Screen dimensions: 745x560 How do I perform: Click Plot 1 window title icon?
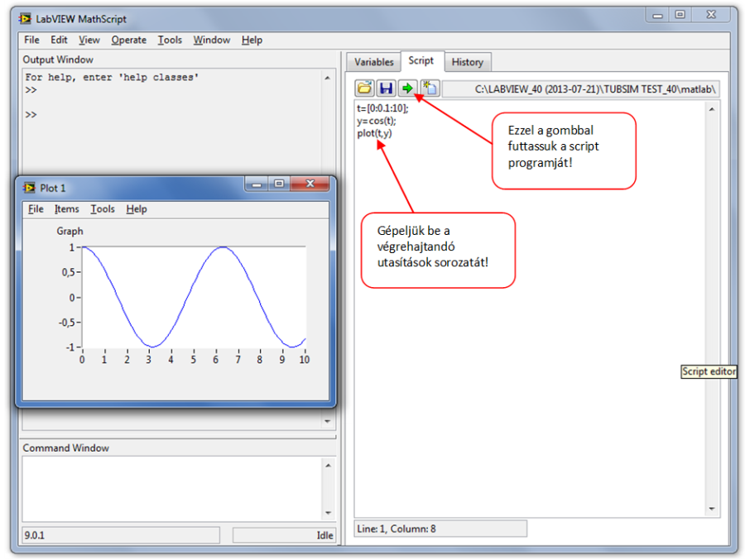(30, 188)
